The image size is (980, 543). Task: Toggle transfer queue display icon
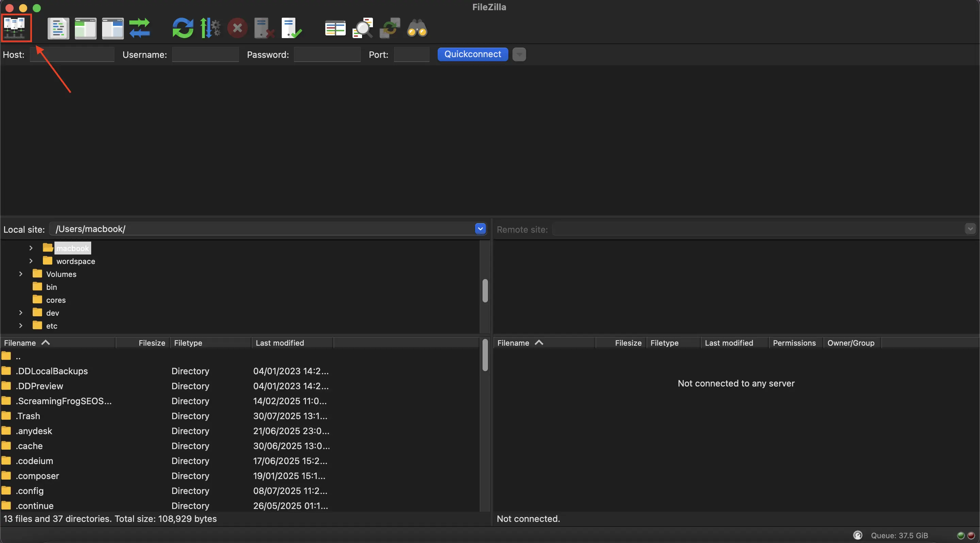(140, 28)
